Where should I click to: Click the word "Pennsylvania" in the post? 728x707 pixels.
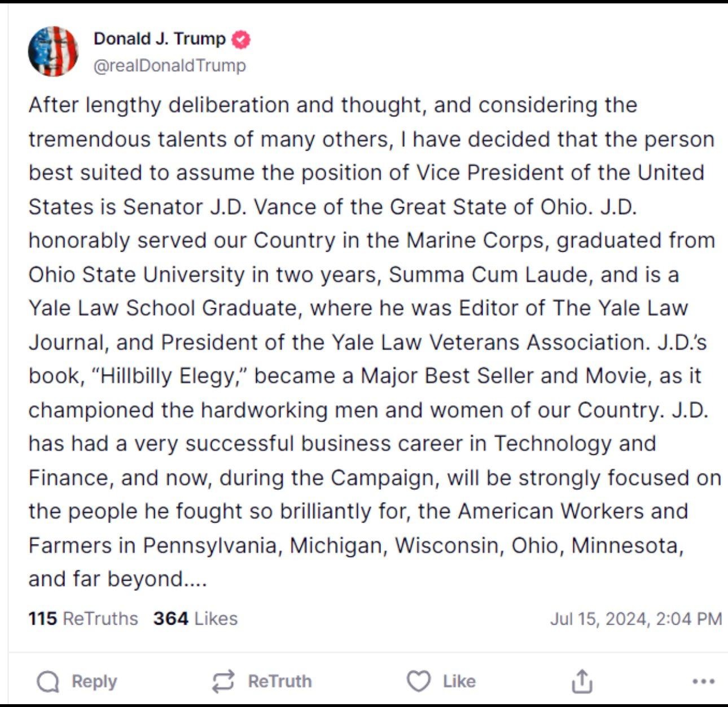(x=209, y=546)
